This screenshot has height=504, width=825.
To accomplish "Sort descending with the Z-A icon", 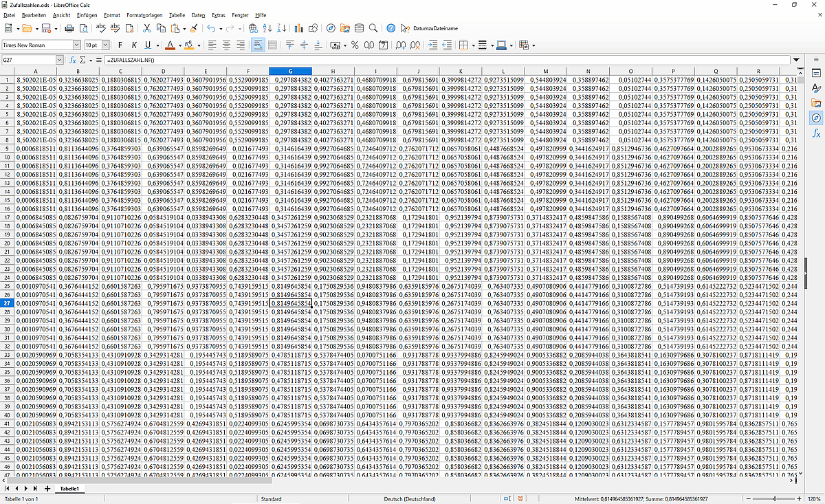I will coord(281,28).
